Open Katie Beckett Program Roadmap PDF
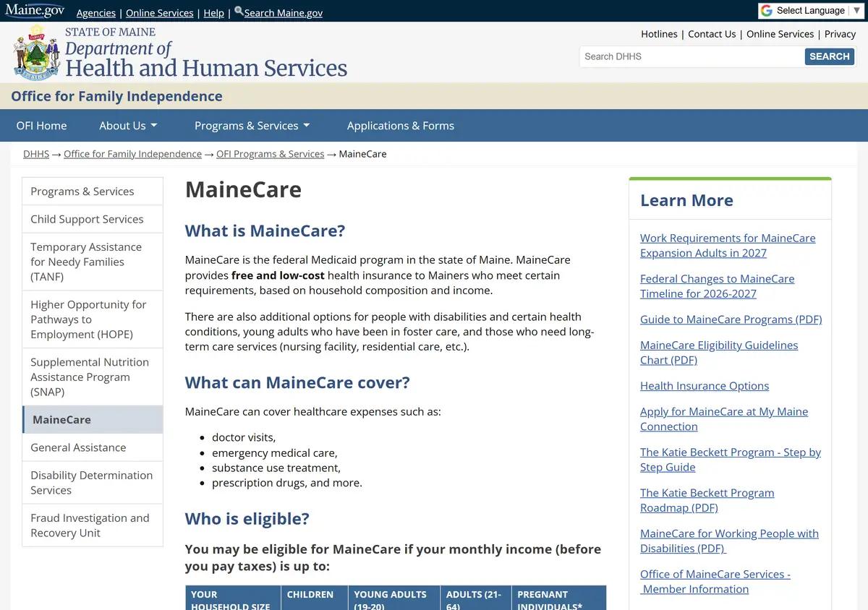Image resolution: width=868 pixels, height=610 pixels. tap(707, 500)
